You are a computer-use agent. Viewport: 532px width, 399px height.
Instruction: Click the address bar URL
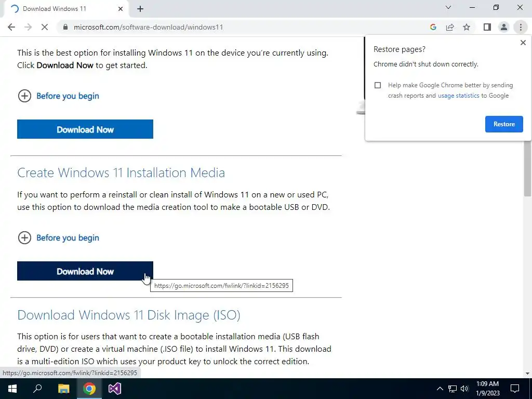tap(148, 27)
